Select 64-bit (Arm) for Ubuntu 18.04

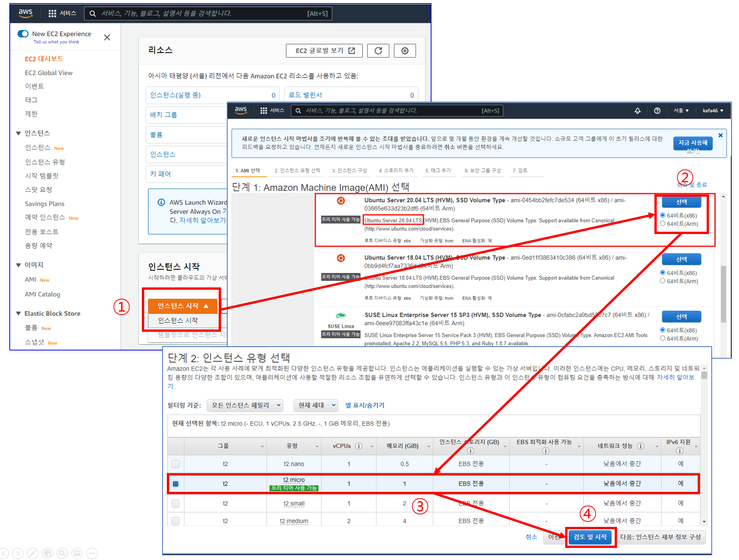point(662,281)
